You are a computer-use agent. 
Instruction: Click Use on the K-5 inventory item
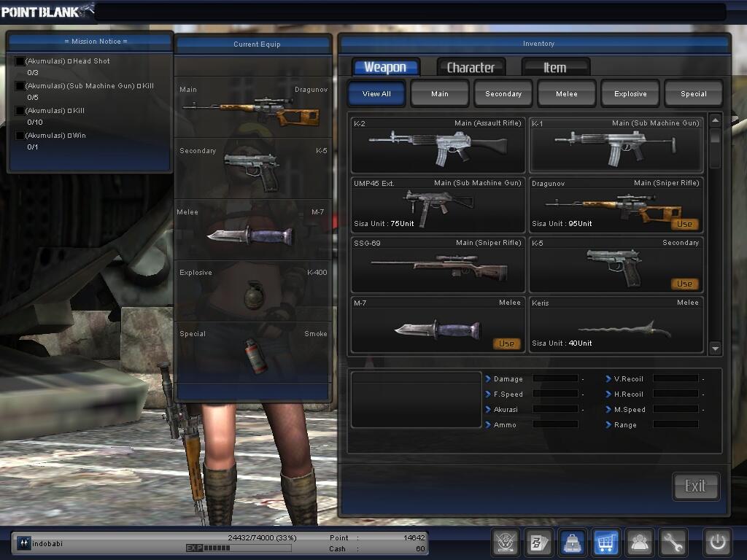click(x=684, y=284)
